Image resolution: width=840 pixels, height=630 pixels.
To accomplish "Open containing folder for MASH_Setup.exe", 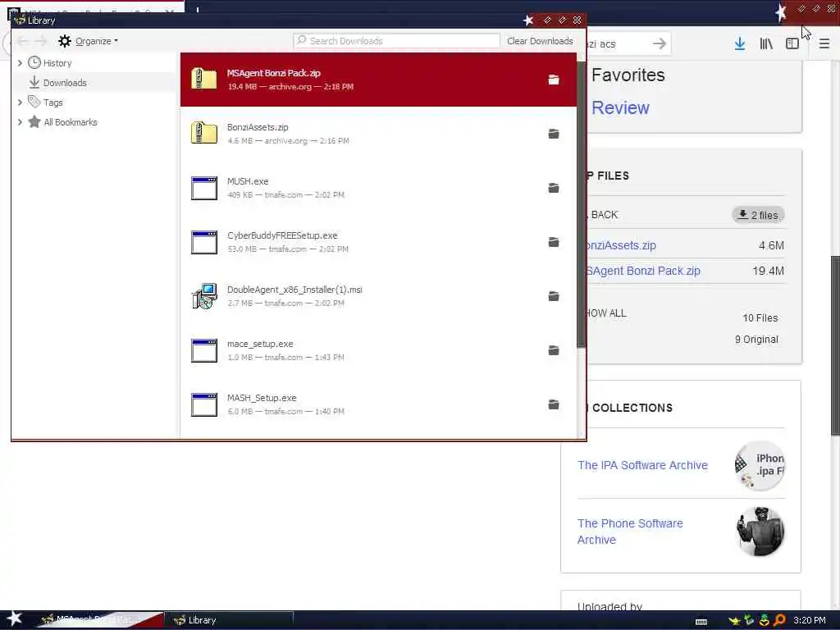I will (x=554, y=404).
